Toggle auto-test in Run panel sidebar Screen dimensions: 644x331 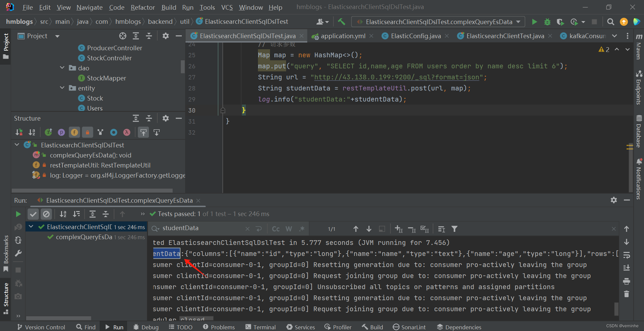coord(18,240)
